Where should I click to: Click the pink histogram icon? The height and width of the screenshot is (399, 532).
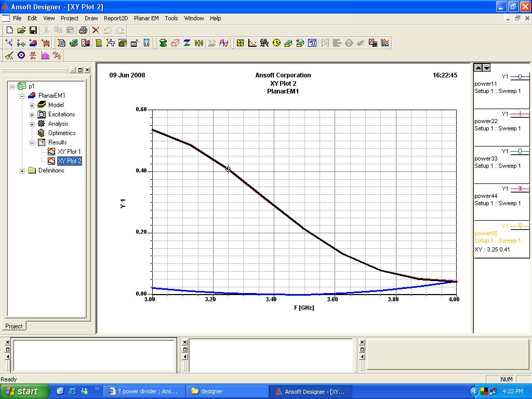(45, 56)
